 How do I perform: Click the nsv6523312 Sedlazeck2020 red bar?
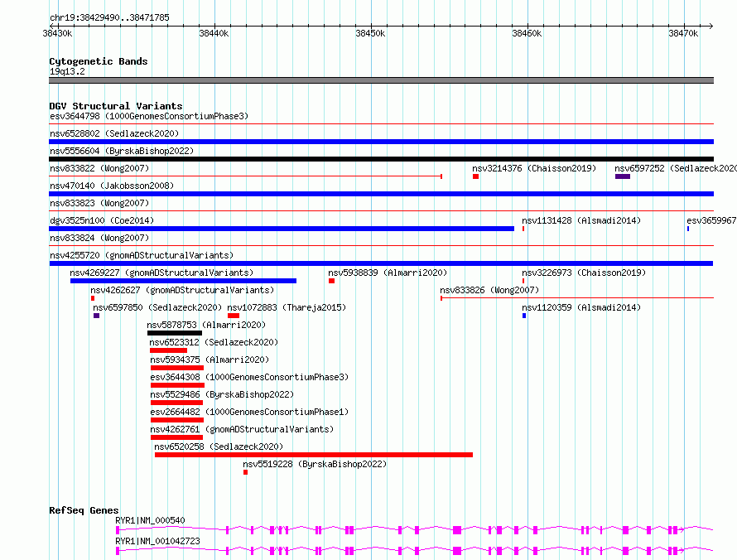[169, 350]
